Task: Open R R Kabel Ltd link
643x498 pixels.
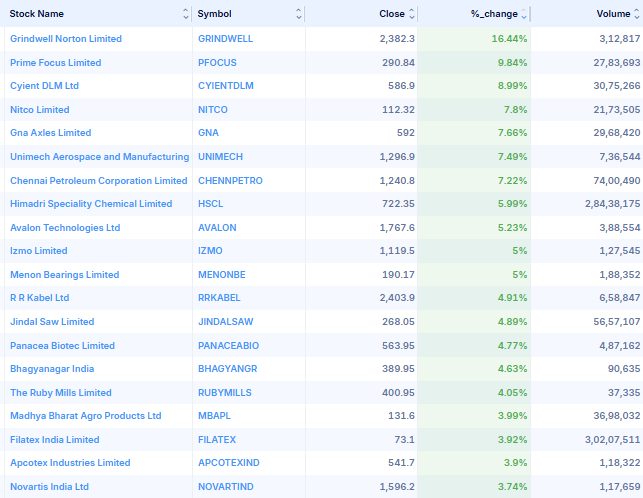Action: tap(40, 297)
